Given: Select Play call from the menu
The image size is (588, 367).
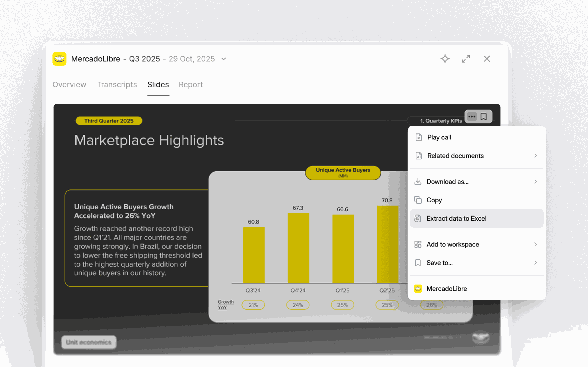Looking at the screenshot, I should click(x=439, y=137).
